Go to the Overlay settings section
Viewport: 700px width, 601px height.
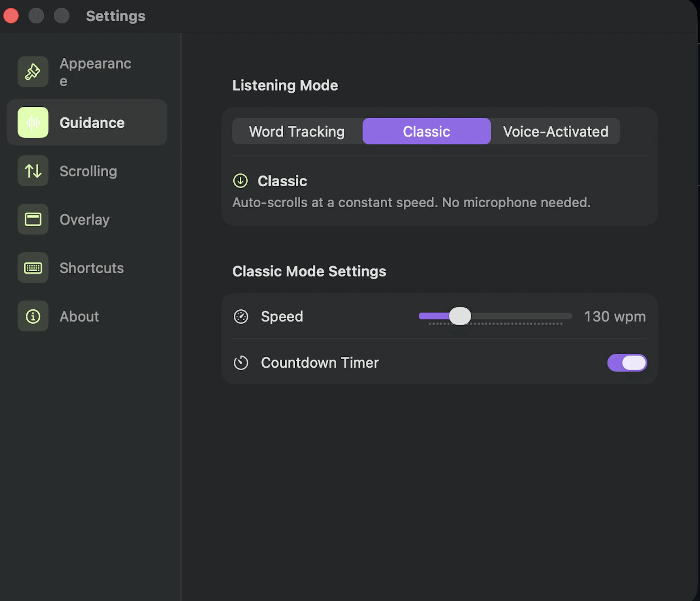87,219
